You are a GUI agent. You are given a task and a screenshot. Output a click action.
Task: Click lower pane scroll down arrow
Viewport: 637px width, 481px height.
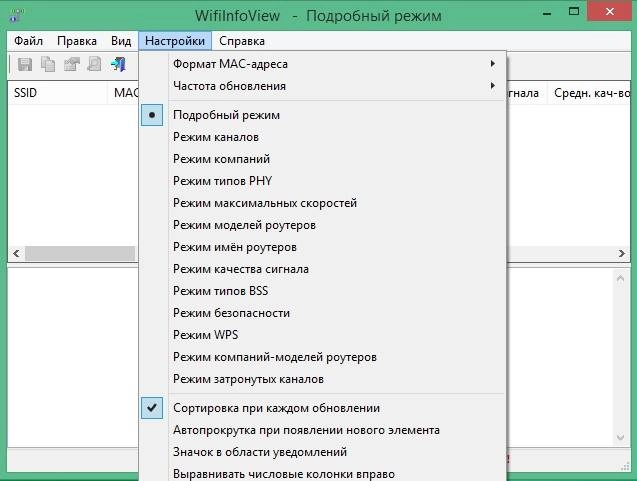620,437
